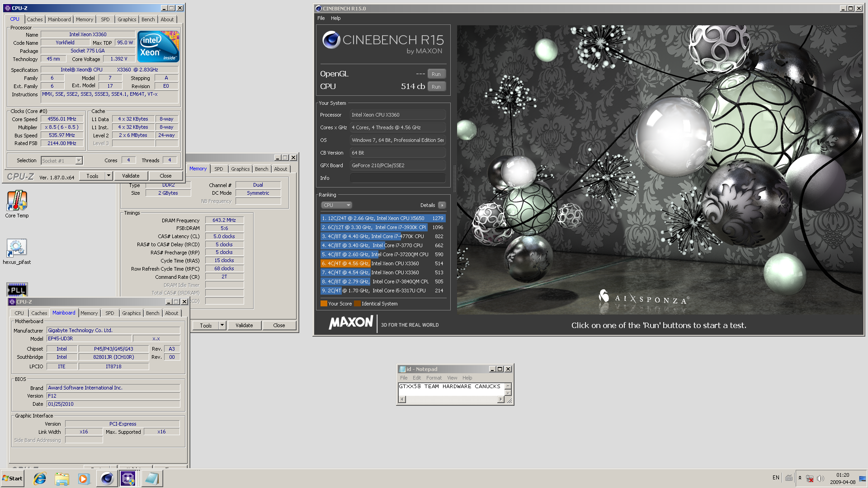The image size is (868, 488).
Task: Open Core Temp desktop shortcut
Action: (17, 204)
